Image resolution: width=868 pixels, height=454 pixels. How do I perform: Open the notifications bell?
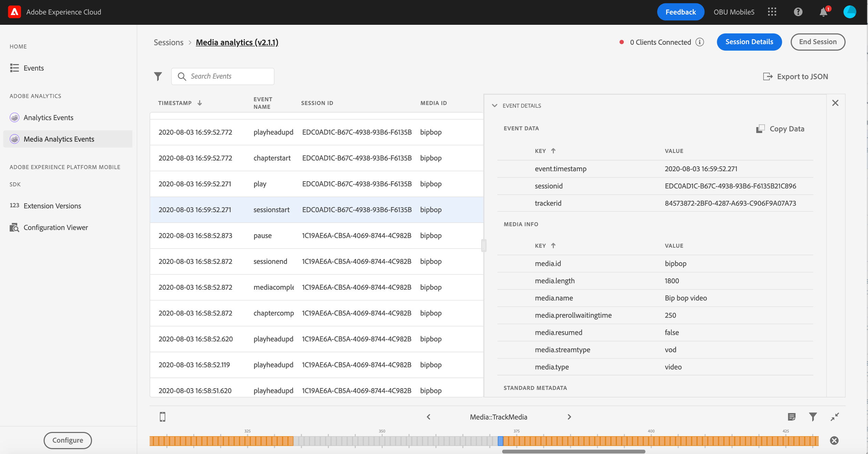(x=824, y=12)
